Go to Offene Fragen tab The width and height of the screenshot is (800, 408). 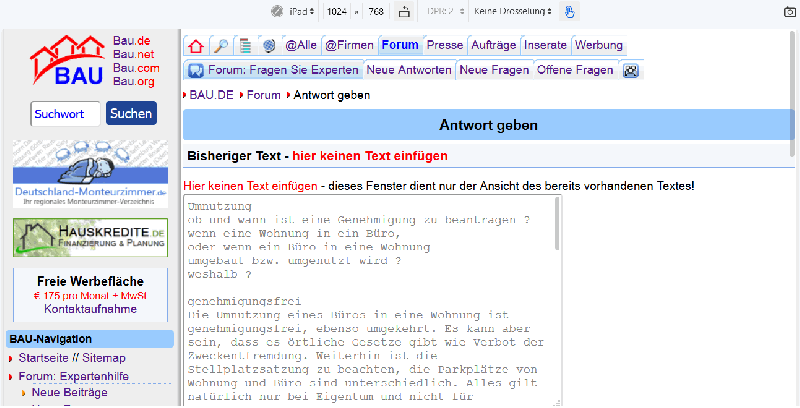click(575, 70)
